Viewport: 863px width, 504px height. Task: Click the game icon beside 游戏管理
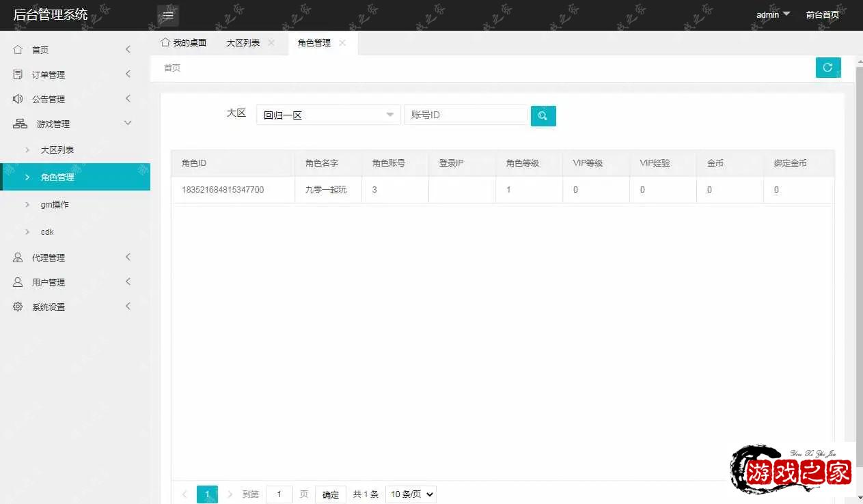point(18,123)
